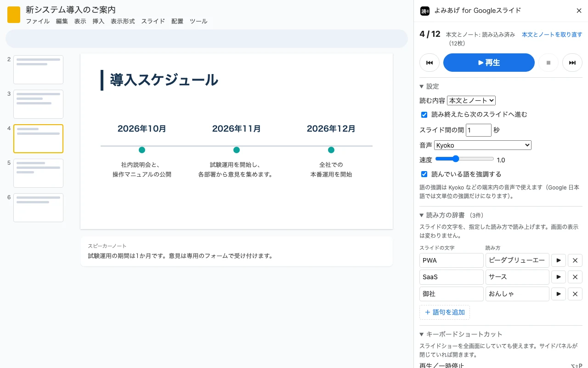The image size is (588, 368).
Task: Click the 4 / 12 slide counter
Action: [x=430, y=34]
